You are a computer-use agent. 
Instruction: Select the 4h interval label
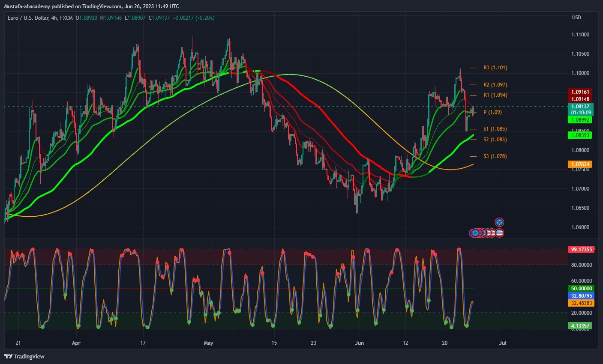point(54,18)
